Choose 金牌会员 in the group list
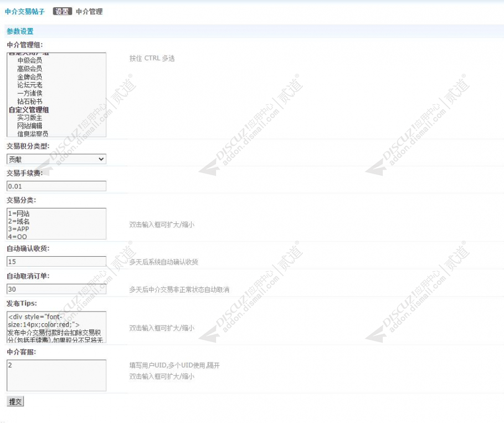 pyautogui.click(x=29, y=77)
